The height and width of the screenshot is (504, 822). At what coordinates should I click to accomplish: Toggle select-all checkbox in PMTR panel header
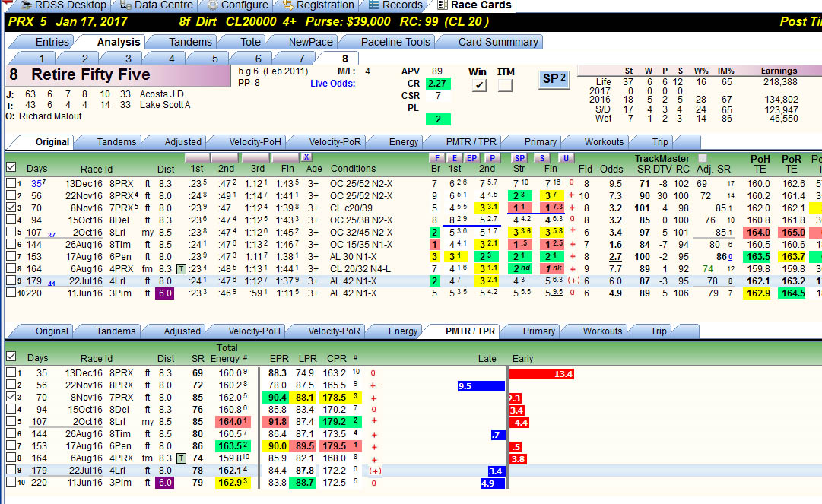11,357
